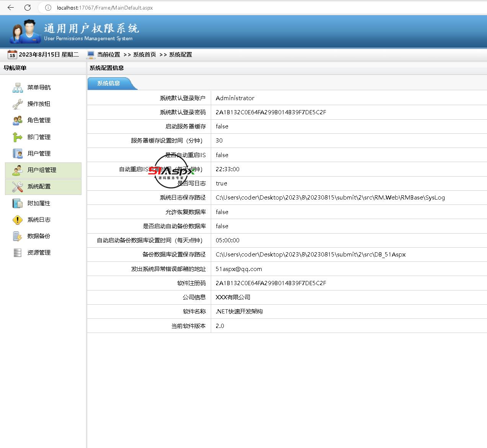Click the 系统日志 warning icon
Viewport: 487px width, 448px height.
point(18,220)
